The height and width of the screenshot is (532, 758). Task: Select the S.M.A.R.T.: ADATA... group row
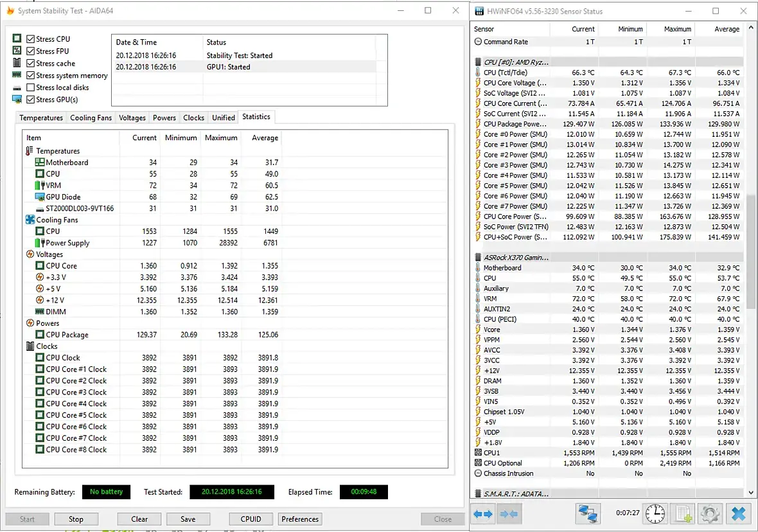point(608,494)
